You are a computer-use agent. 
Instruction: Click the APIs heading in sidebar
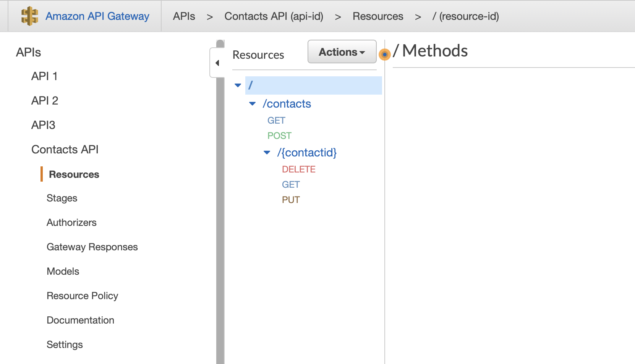point(28,52)
